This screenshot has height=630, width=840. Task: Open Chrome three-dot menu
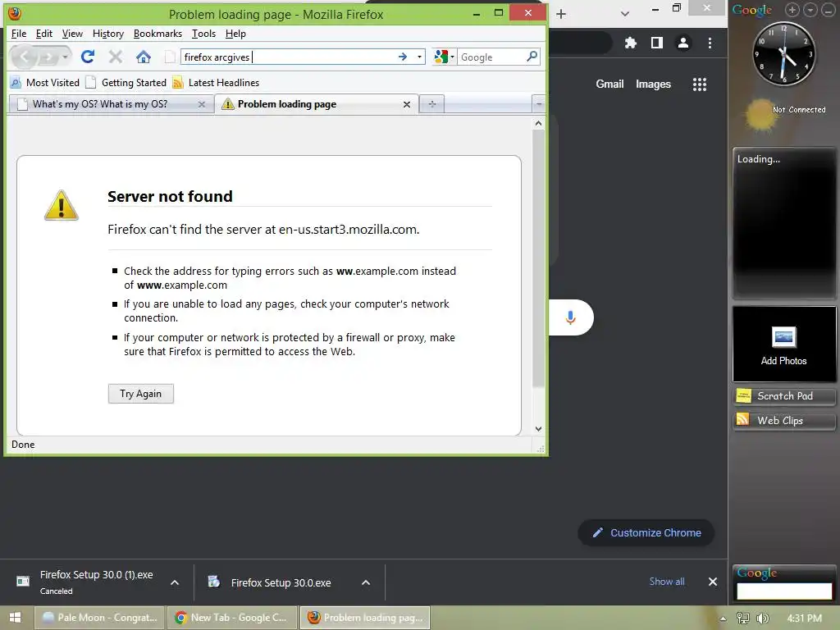tap(710, 43)
